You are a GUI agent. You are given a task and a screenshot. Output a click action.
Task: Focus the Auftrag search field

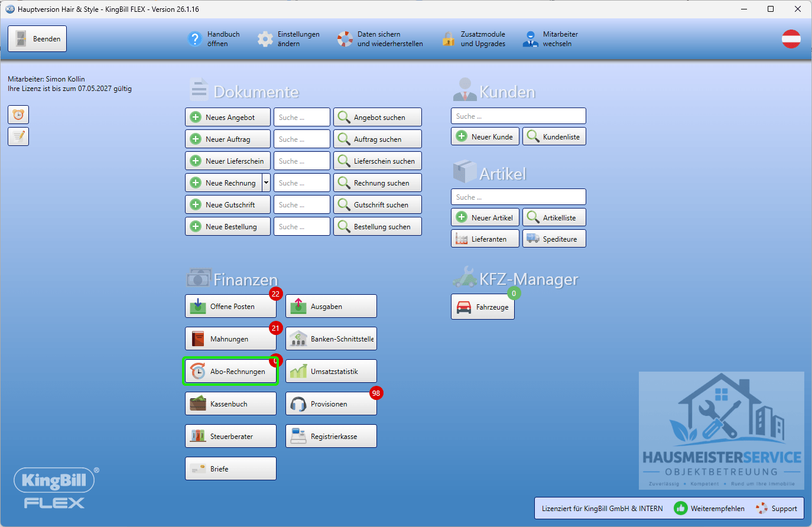coord(302,139)
